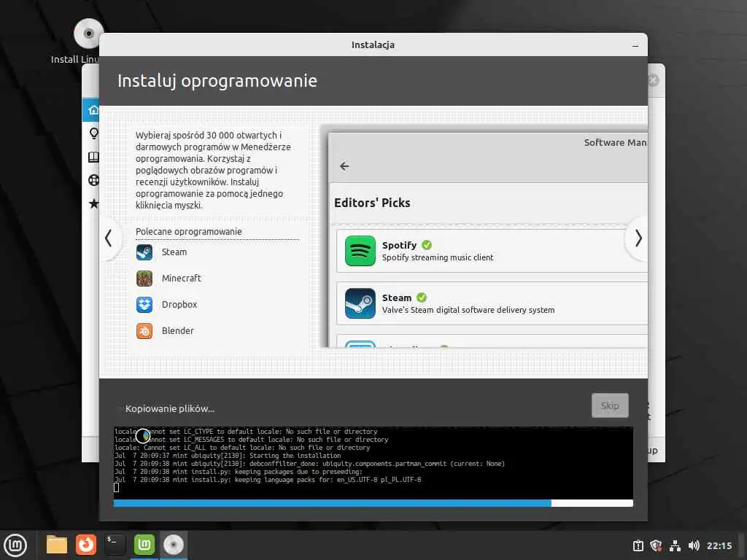The width and height of the screenshot is (747, 560).
Task: Click the Blender icon in recommended list
Action: [x=144, y=330]
